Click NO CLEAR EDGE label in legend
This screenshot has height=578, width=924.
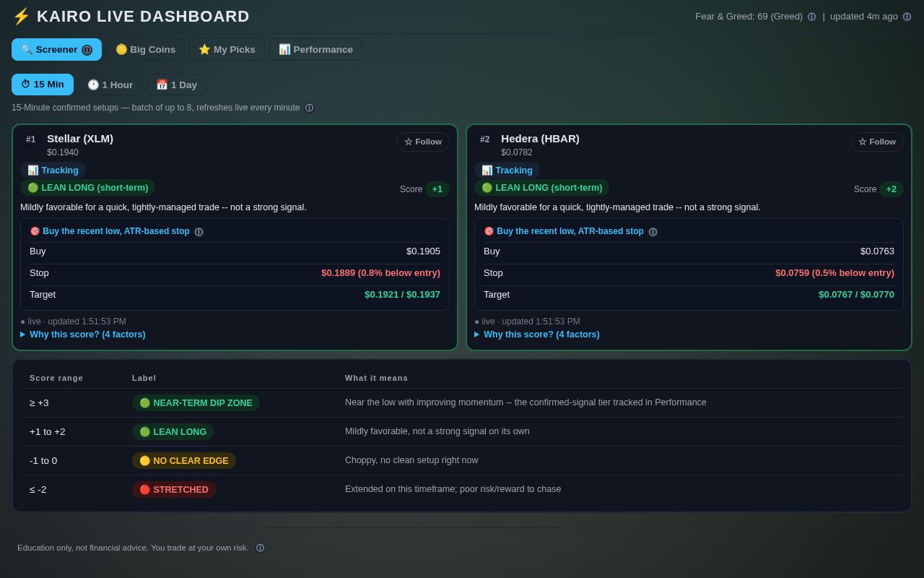click(184, 461)
